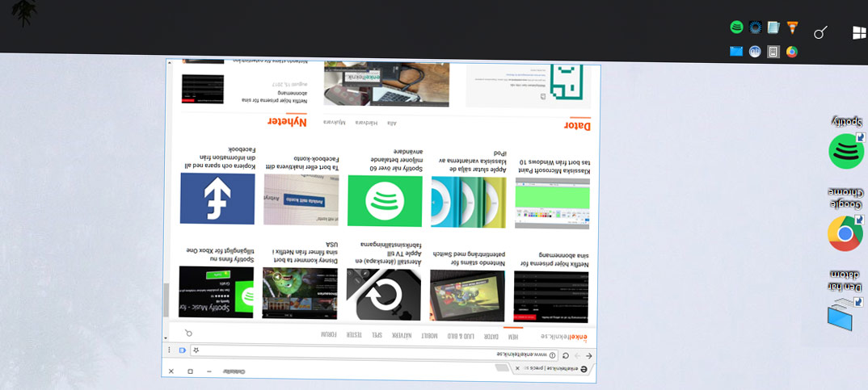Viewport: 868px width, 390px height.
Task: Click the Microsoft Paint article thumbnail
Action: coord(552,203)
